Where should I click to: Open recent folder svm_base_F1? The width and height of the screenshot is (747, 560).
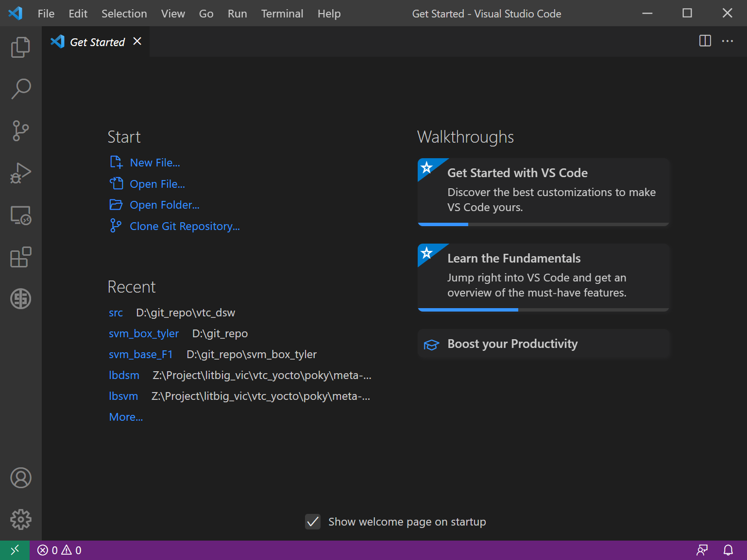[141, 355]
